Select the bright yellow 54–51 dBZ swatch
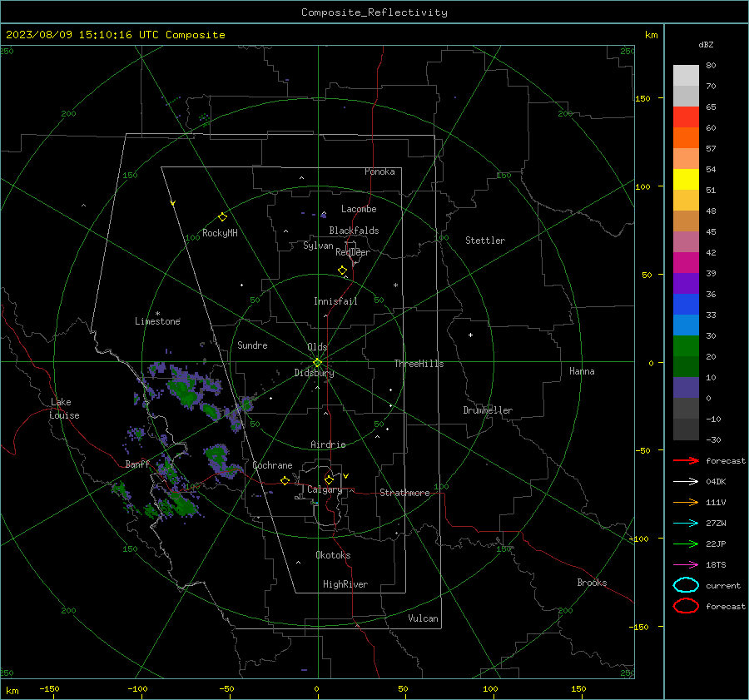Viewport: 749px width, 700px height. [686, 179]
